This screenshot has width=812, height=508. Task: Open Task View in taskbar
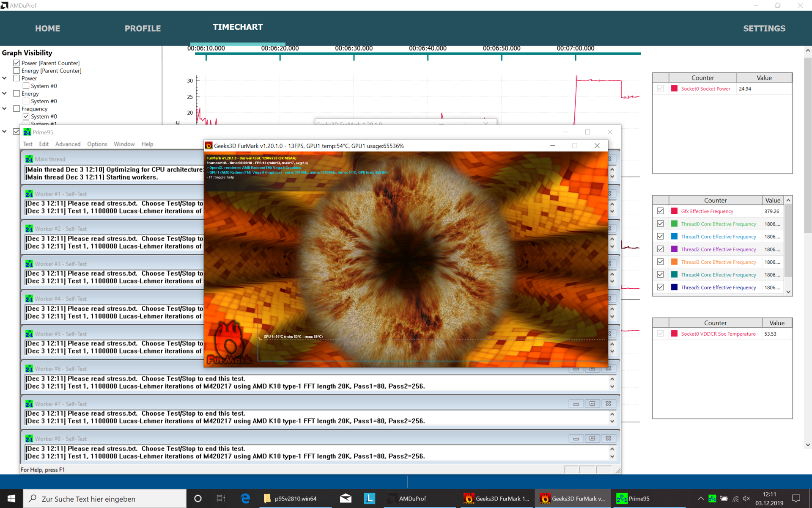click(x=220, y=498)
